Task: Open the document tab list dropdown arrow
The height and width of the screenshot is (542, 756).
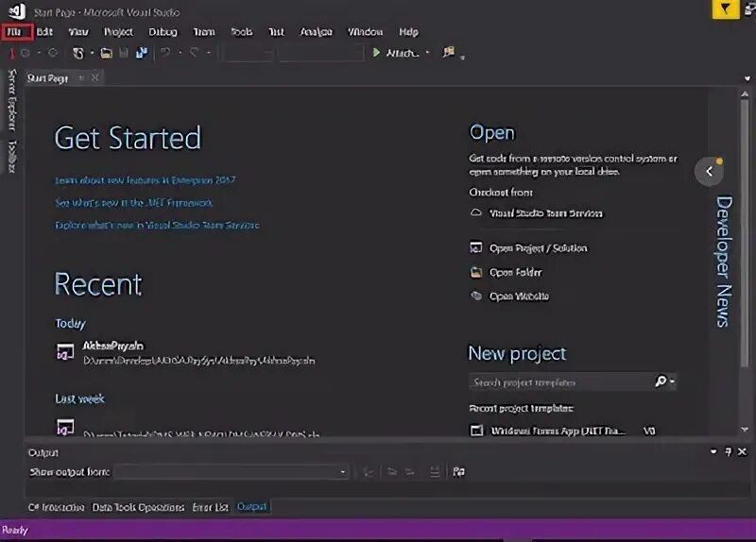Action: [x=747, y=78]
